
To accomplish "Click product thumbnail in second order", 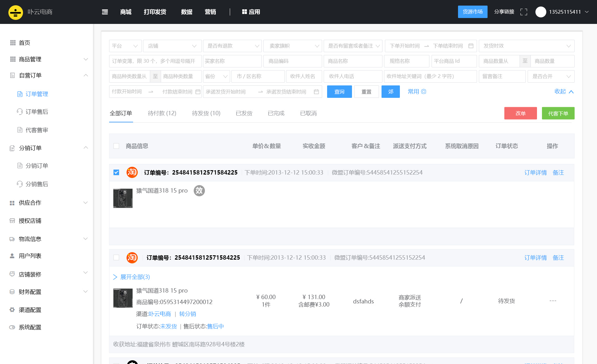I will tap(123, 298).
